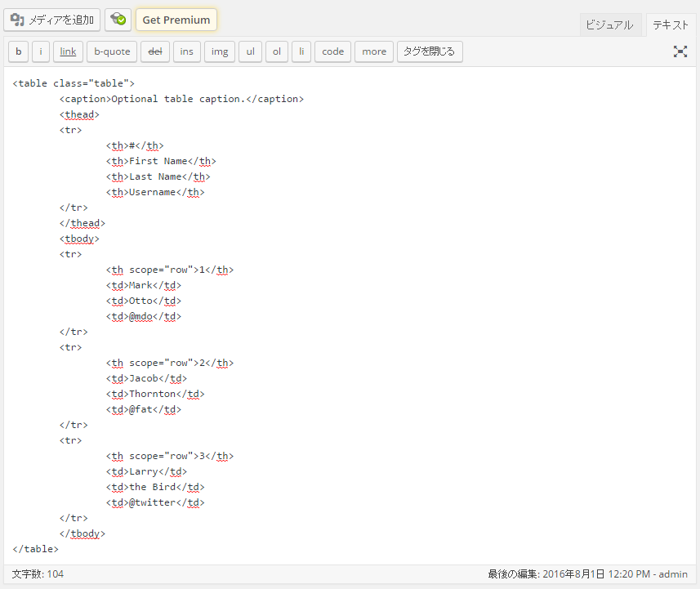Click the green checkmark plugin icon button
This screenshot has width=700, height=589.
[118, 20]
